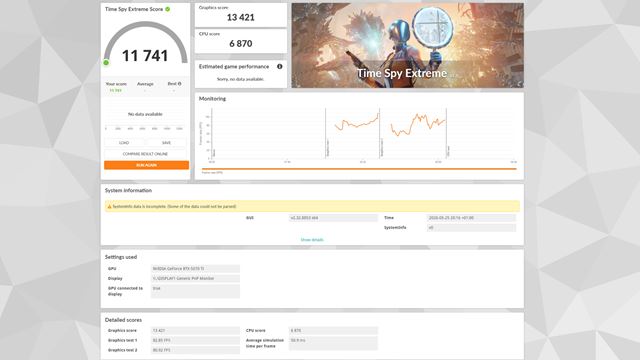Image resolution: width=640 pixels, height=360 pixels.
Task: Select the Time Spy Extreme banner image
Action: click(407, 45)
